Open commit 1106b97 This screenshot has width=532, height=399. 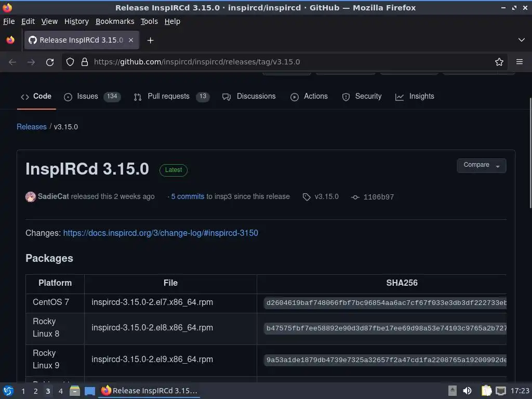378,197
